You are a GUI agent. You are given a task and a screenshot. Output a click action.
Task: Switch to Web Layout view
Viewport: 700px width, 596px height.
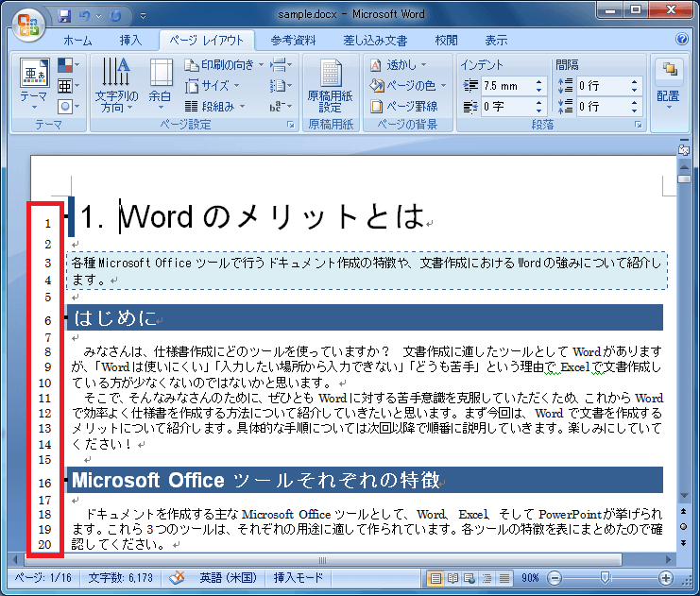470,579
